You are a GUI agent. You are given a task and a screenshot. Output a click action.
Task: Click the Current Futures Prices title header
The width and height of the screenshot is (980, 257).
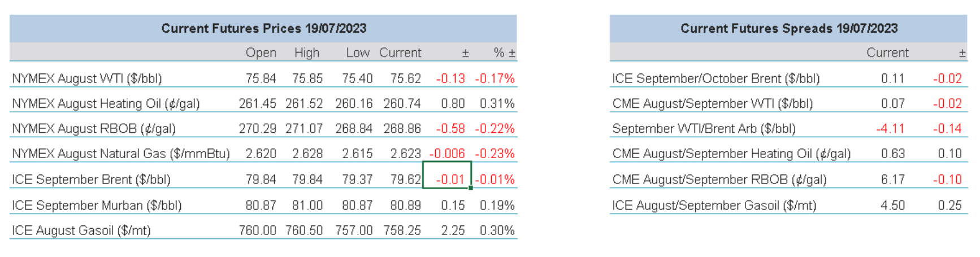tap(263, 28)
